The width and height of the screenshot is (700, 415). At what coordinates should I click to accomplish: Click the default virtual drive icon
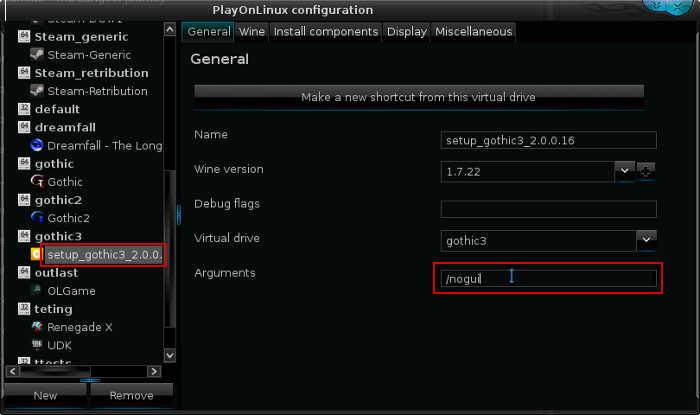pos(24,109)
